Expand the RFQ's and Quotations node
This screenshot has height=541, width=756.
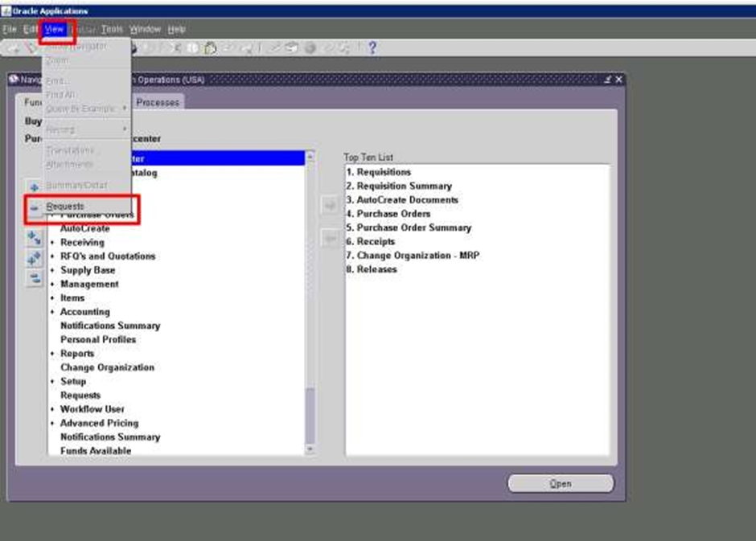pyautogui.click(x=52, y=256)
